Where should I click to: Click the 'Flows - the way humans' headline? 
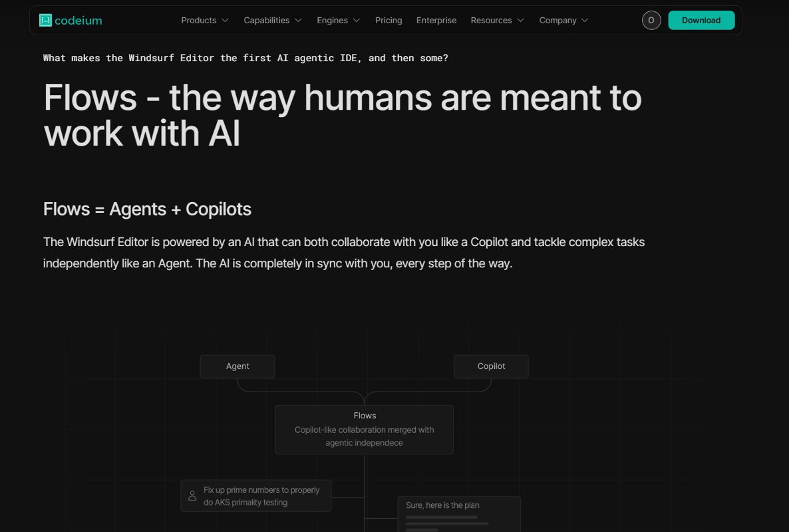click(x=343, y=115)
